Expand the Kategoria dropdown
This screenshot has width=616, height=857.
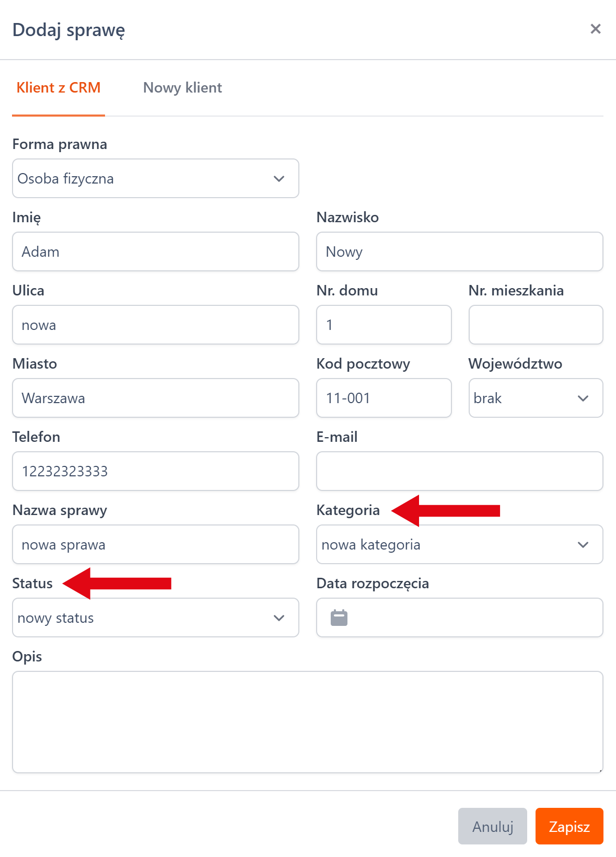pyautogui.click(x=459, y=544)
